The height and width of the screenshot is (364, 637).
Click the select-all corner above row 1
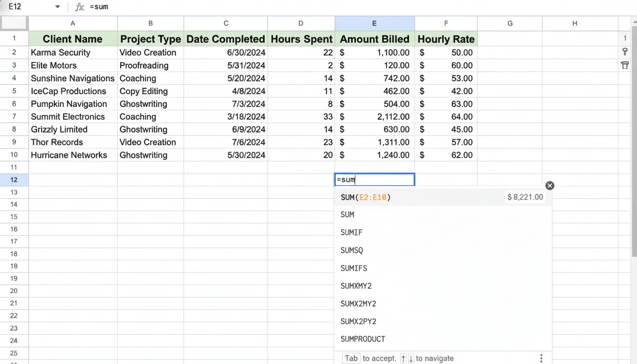14,23
